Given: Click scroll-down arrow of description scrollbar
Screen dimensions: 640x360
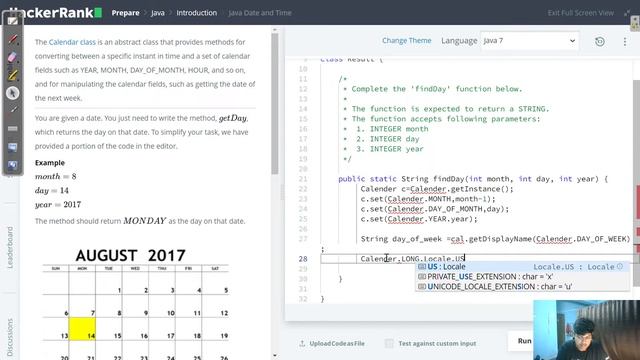Looking at the screenshot, I should (x=275, y=356).
